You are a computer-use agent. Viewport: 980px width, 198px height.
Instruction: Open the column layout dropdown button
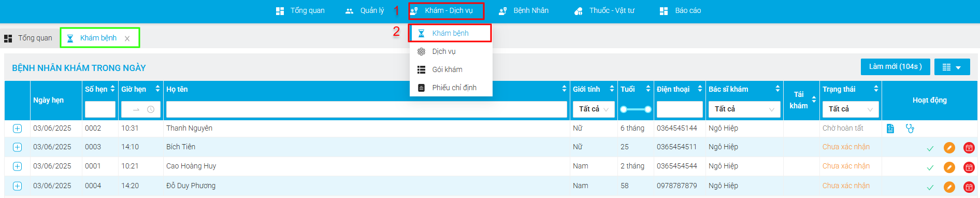coord(952,67)
